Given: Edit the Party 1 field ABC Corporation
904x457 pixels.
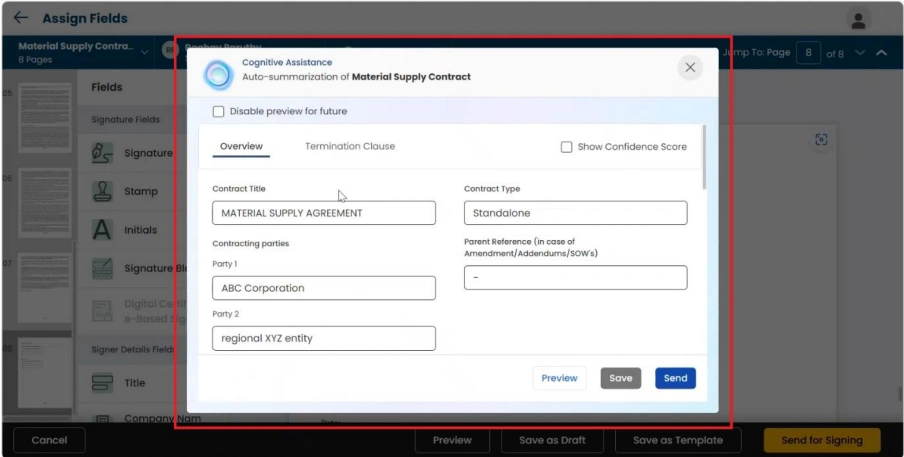Looking at the screenshot, I should pyautogui.click(x=324, y=288).
